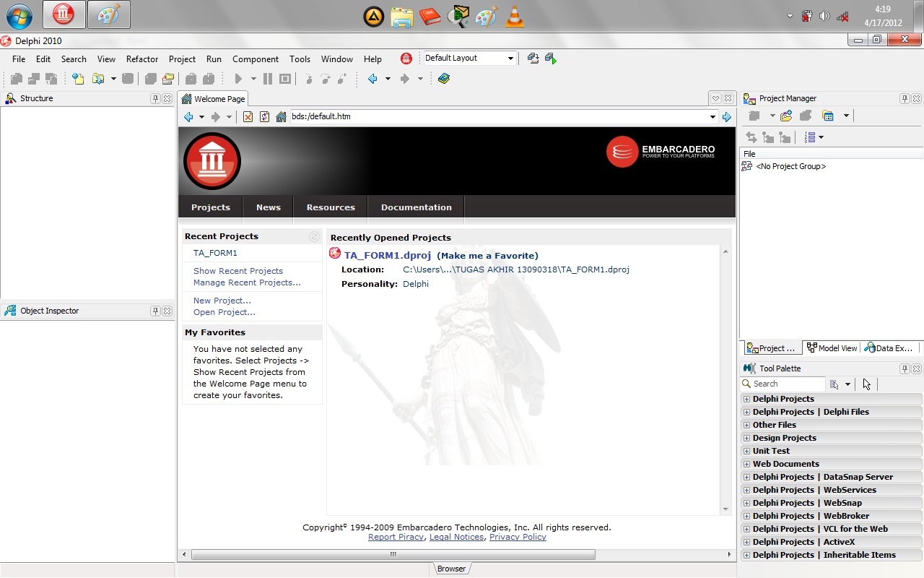Viewport: 924px width, 578px height.
Task: Click the Windows Start orb
Action: point(19,15)
